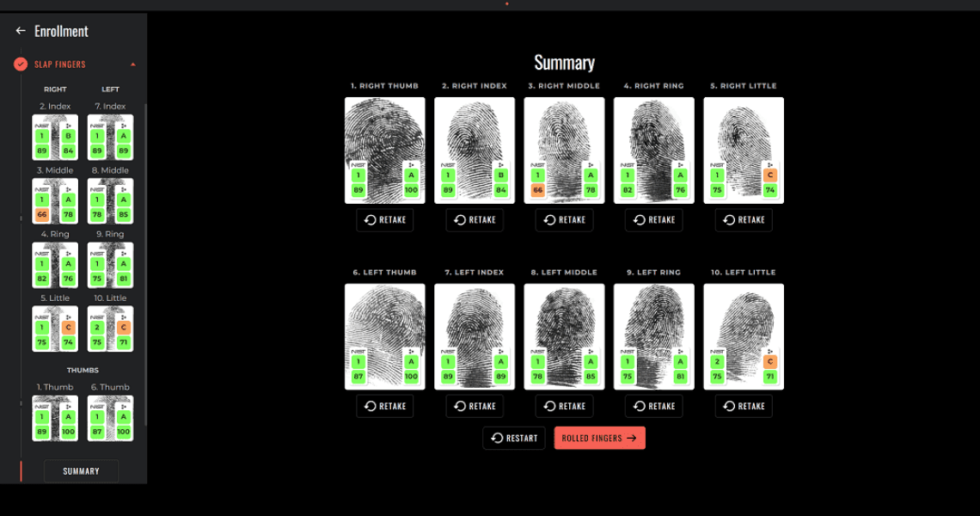The width and height of the screenshot is (980, 516).
Task: Collapse the SLAP FINGERS section with the triangle
Action: click(133, 64)
